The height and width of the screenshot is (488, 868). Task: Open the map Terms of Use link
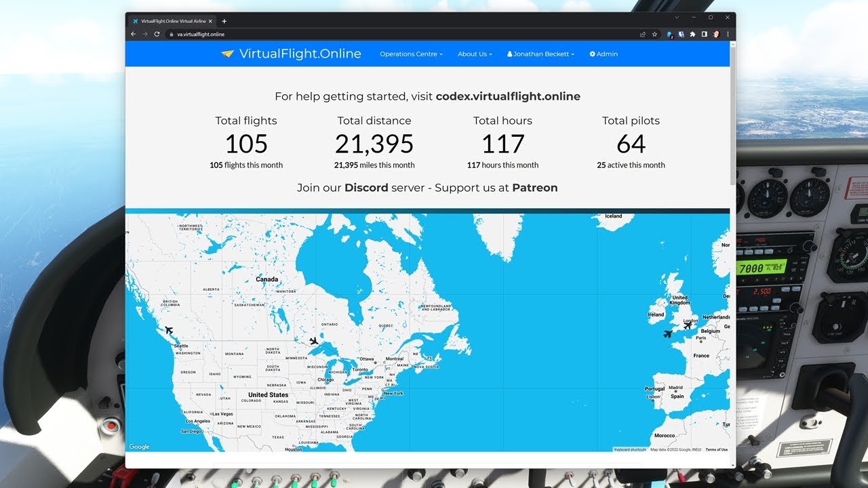(x=716, y=449)
